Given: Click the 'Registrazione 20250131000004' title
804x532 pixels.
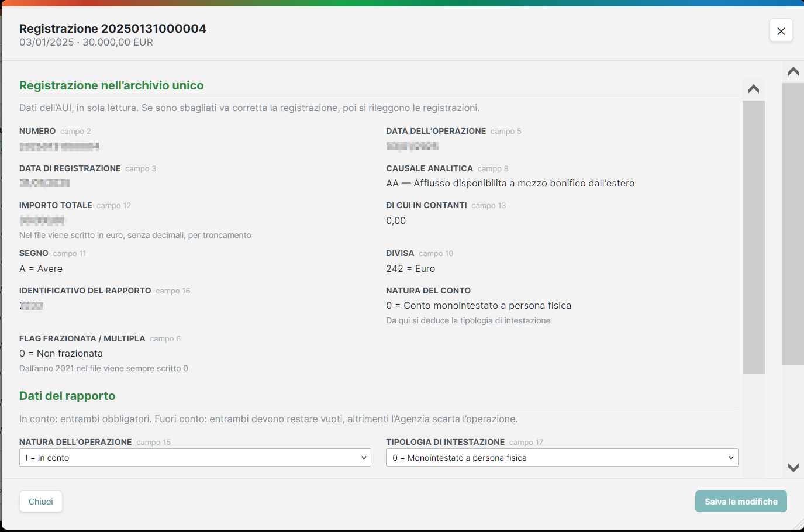Looking at the screenshot, I should 113,29.
